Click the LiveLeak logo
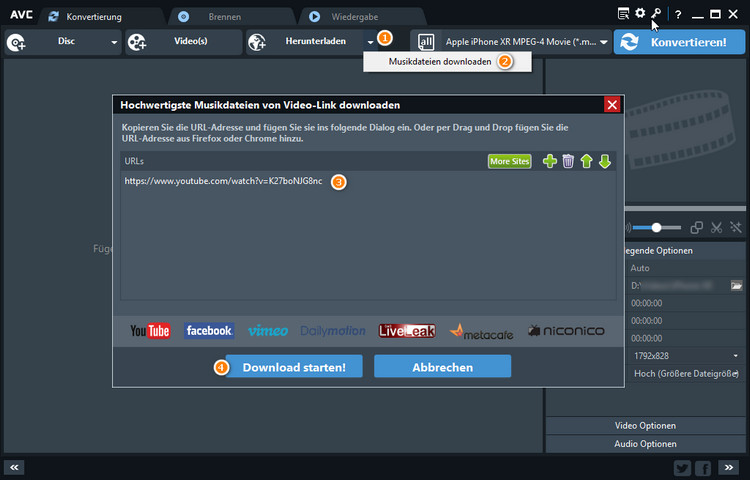The width and height of the screenshot is (750, 480). coord(407,331)
